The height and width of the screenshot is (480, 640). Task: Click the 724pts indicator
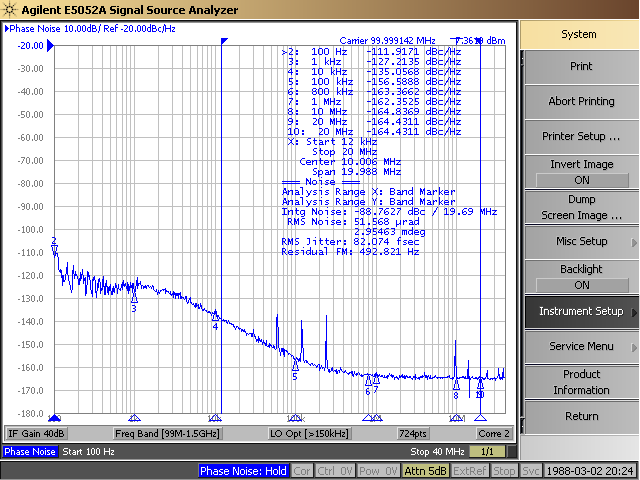tap(413, 433)
